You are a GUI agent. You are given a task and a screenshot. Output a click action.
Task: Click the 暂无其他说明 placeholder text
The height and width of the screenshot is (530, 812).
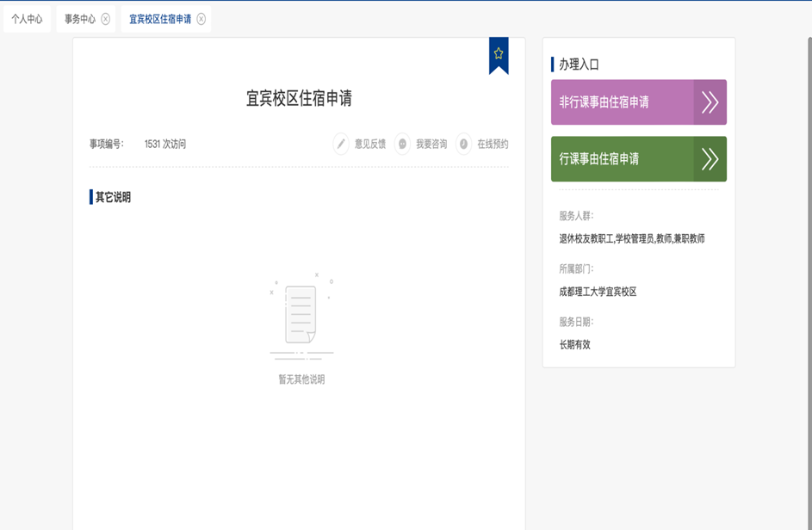(302, 379)
